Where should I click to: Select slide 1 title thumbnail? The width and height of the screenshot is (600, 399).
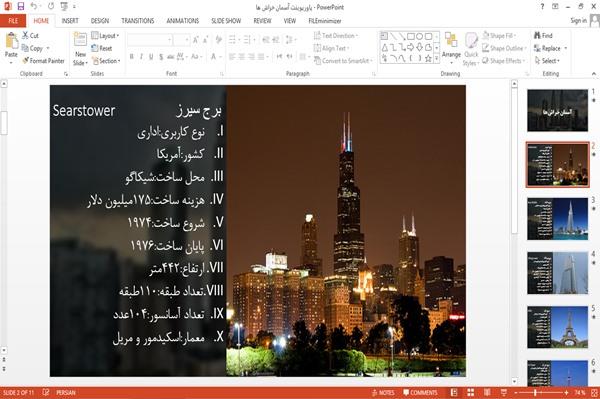click(x=558, y=111)
